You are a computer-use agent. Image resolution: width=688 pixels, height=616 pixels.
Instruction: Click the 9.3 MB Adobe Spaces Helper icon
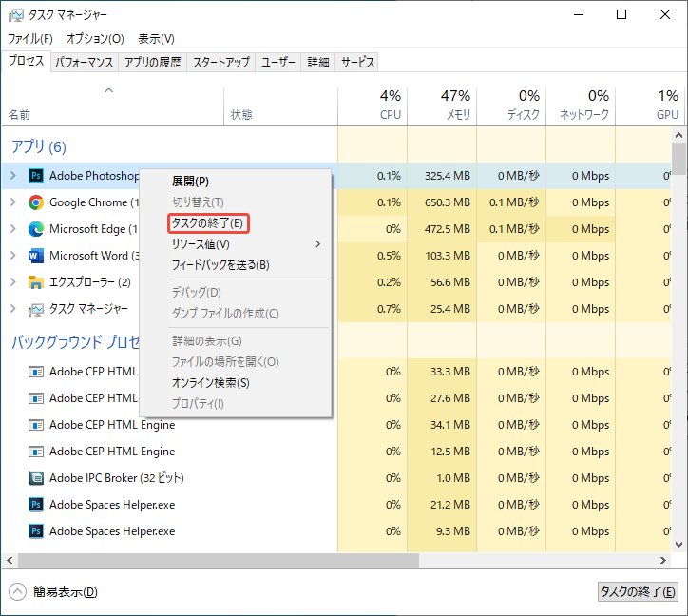(x=36, y=531)
